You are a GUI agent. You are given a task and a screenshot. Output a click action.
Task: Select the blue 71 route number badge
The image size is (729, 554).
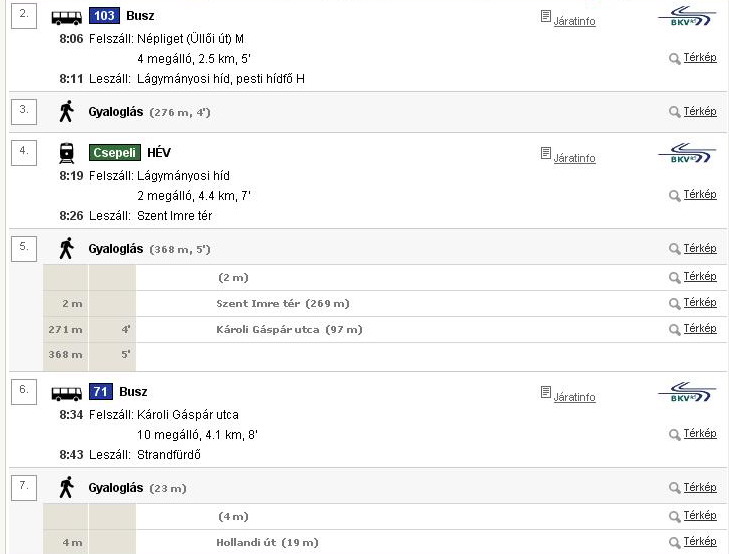[x=100, y=391]
